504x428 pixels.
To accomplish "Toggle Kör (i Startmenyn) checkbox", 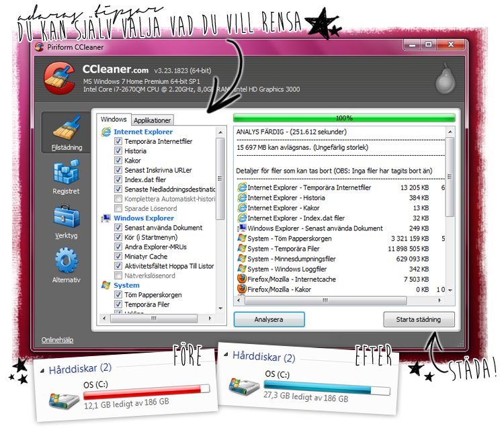I will pyautogui.click(x=118, y=237).
